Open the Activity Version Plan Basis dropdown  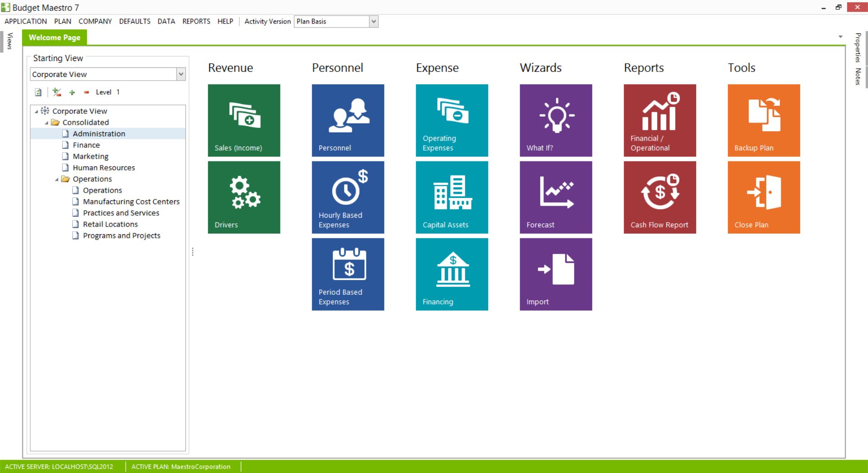[x=373, y=21]
